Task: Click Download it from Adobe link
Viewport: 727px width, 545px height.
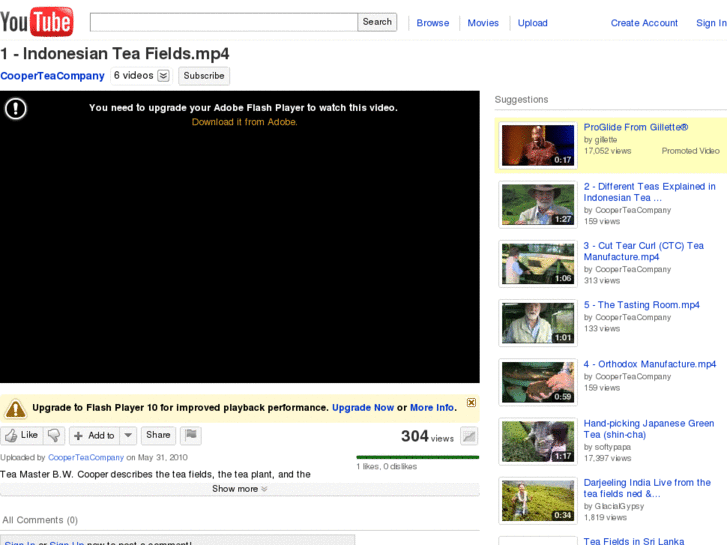Action: click(244, 122)
